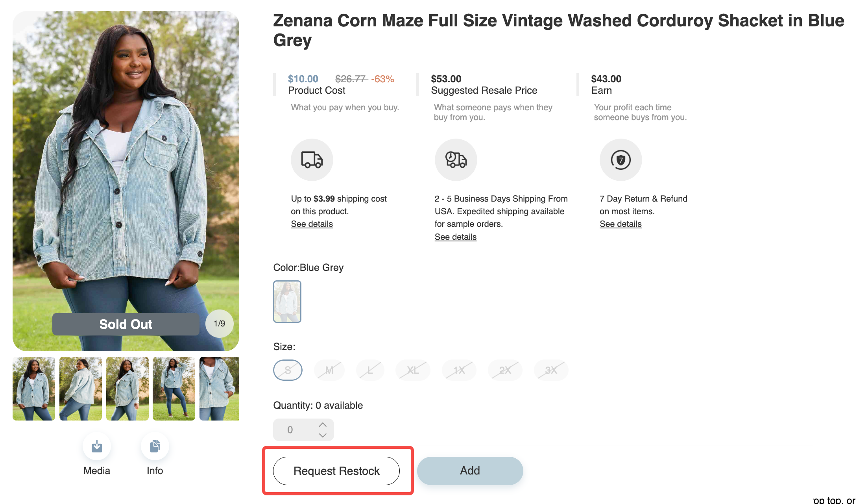Select the fourth thumbnail full body photo

pyautogui.click(x=174, y=389)
